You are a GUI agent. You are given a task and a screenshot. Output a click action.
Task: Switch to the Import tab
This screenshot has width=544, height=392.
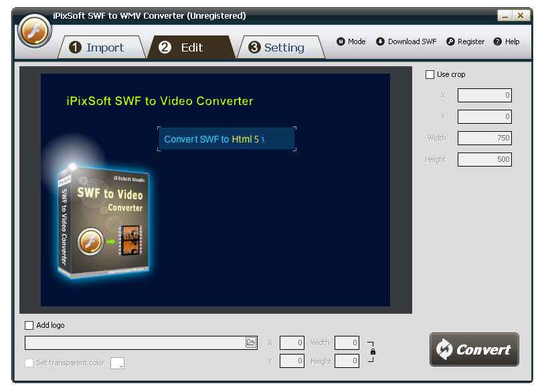101,47
